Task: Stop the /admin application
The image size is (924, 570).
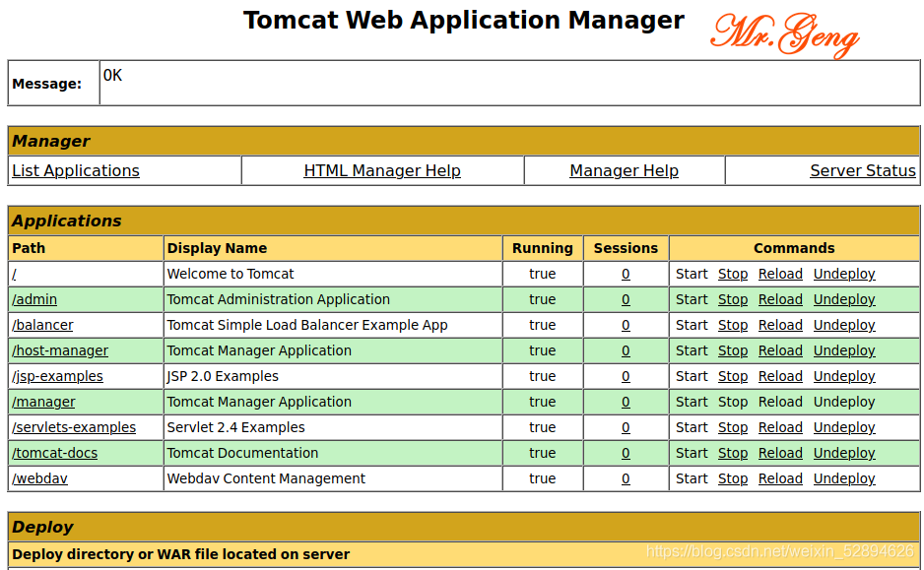Action: [733, 299]
